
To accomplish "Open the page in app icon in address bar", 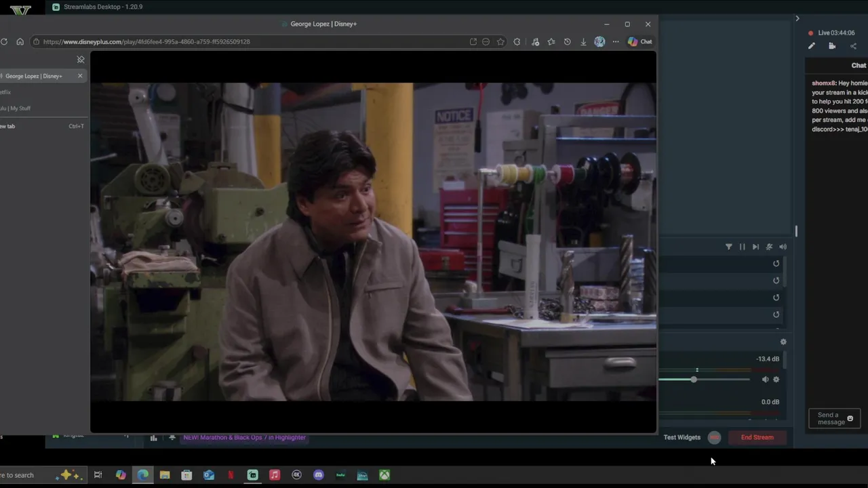I will coord(473,41).
